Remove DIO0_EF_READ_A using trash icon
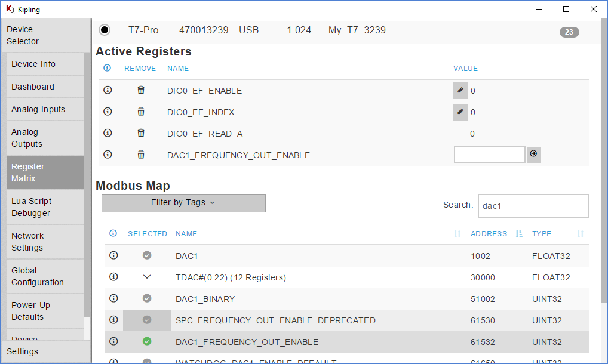 [141, 133]
